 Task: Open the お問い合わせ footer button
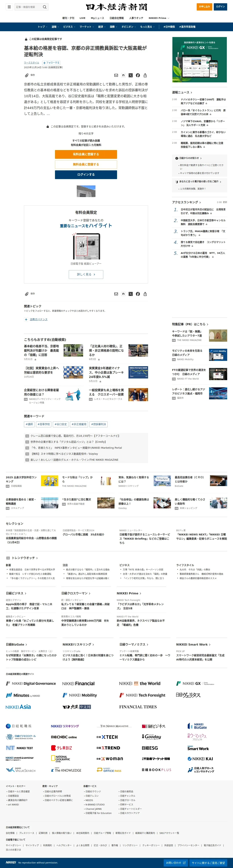[175, 863]
